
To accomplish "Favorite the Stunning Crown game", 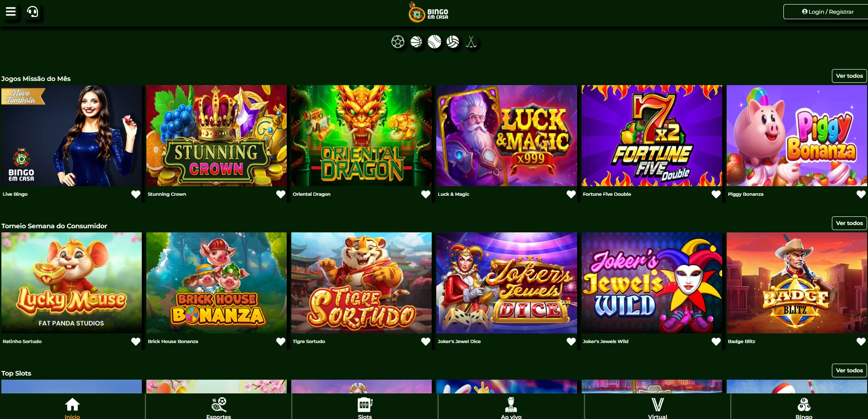I will point(281,194).
